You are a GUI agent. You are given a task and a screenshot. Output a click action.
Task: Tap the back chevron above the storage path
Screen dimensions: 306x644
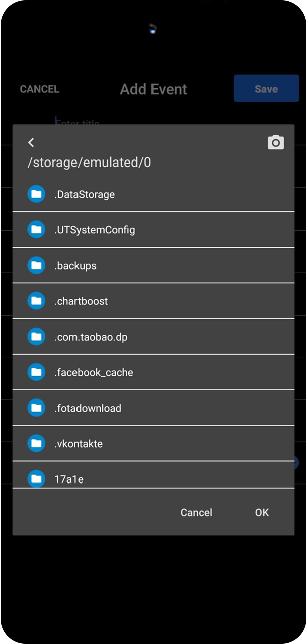click(31, 142)
